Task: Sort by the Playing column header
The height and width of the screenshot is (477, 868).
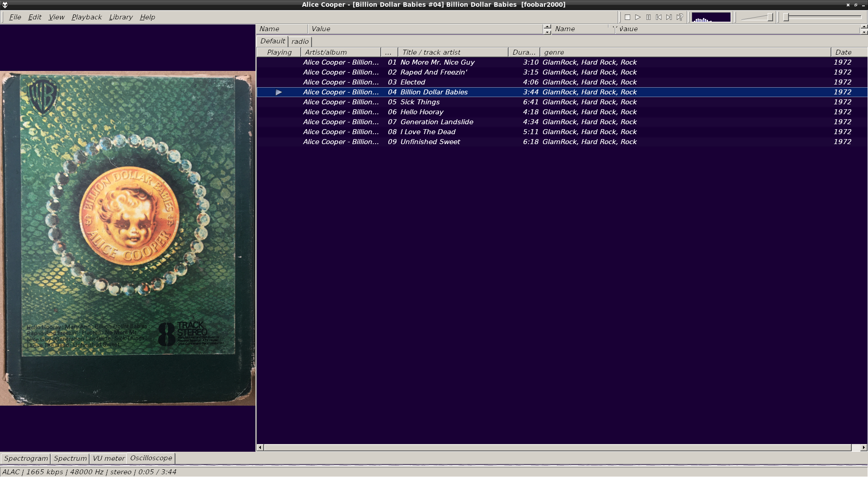Action: coord(279,52)
